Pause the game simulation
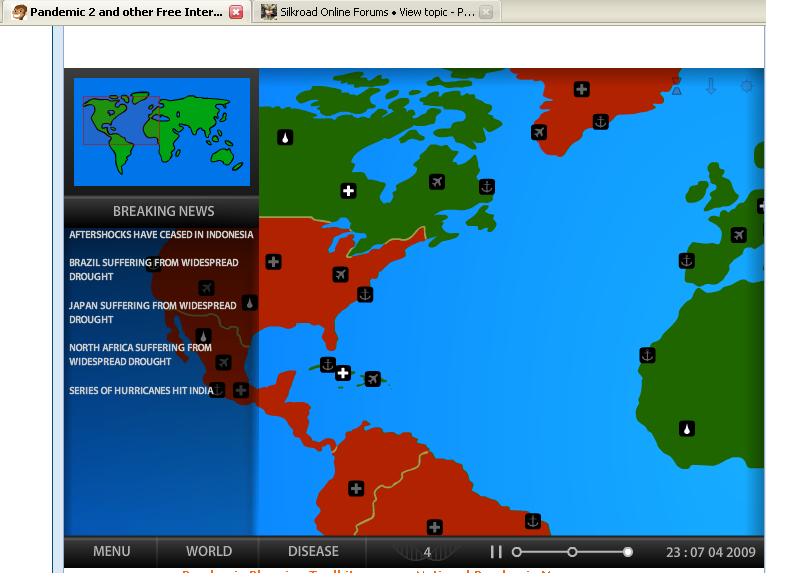 [496, 552]
